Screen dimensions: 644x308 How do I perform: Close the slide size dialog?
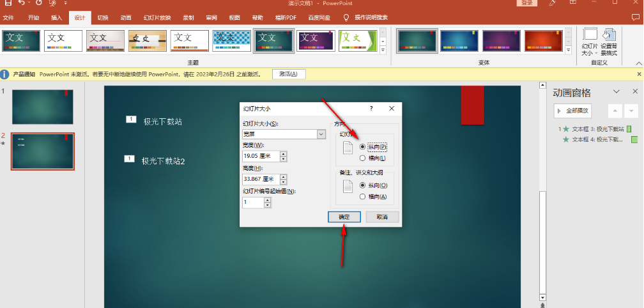tap(392, 109)
